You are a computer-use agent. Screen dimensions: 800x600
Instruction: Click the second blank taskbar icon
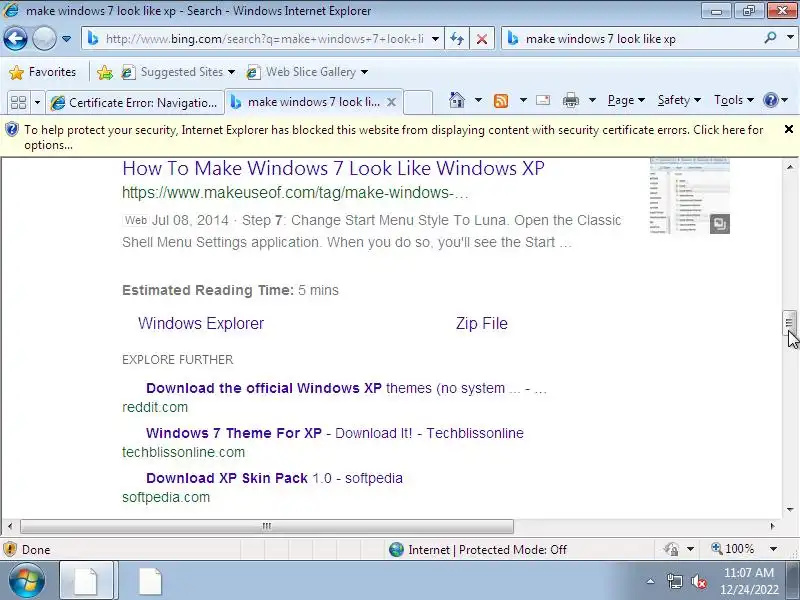[150, 581]
